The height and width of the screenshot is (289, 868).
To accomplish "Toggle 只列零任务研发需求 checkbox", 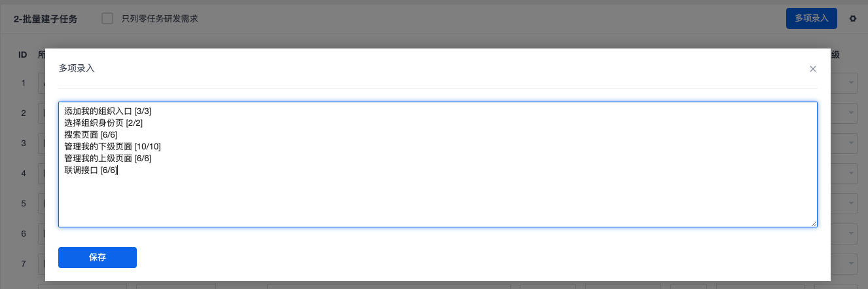I will (107, 18).
